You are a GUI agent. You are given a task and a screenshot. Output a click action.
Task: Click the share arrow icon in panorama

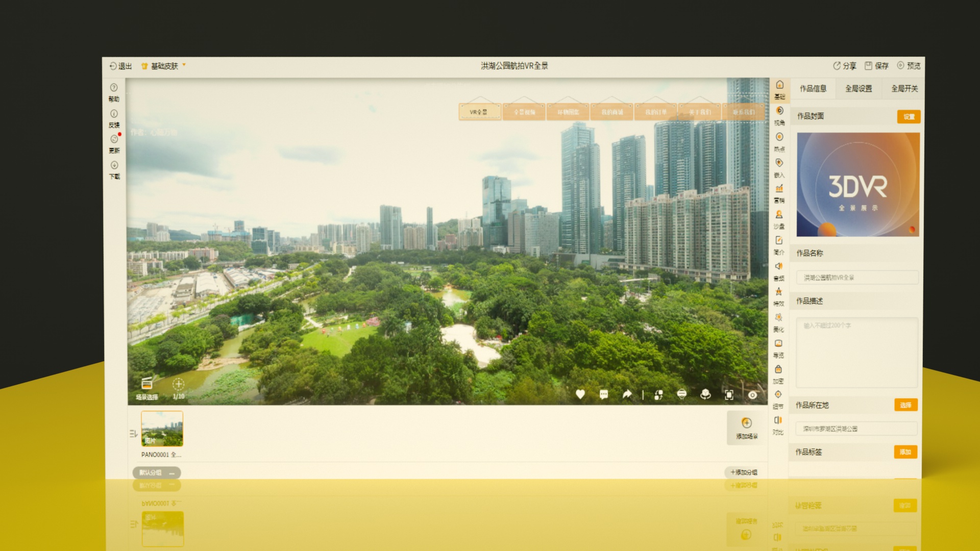pyautogui.click(x=627, y=394)
